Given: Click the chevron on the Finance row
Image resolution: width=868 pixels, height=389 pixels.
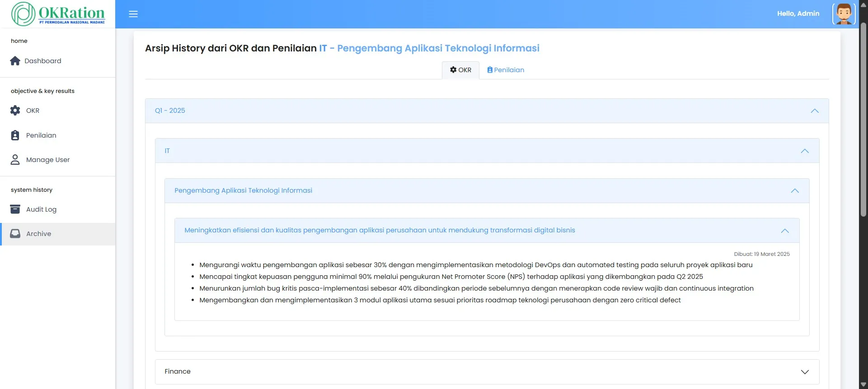Looking at the screenshot, I should [805, 372].
